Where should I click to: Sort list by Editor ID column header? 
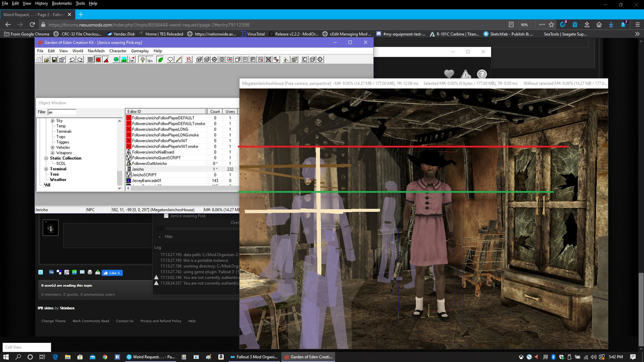coord(166,111)
